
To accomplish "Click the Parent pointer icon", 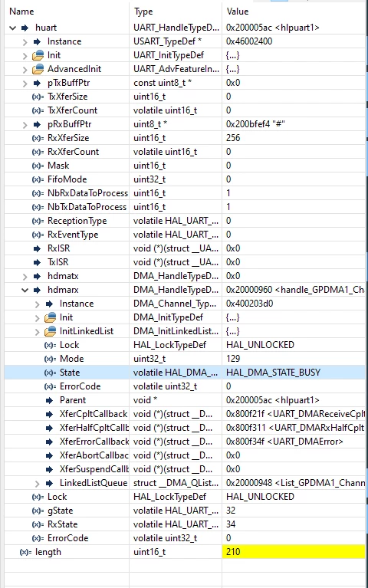I will 50,400.
